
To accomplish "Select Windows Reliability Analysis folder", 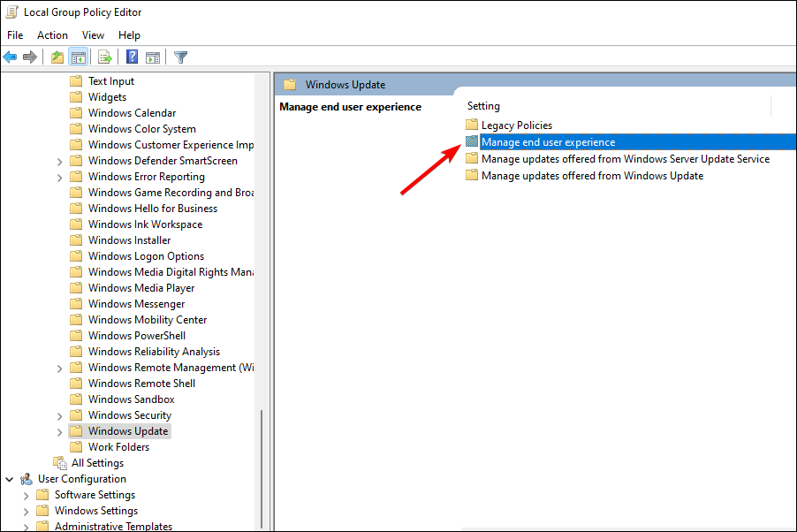I will click(x=154, y=352).
